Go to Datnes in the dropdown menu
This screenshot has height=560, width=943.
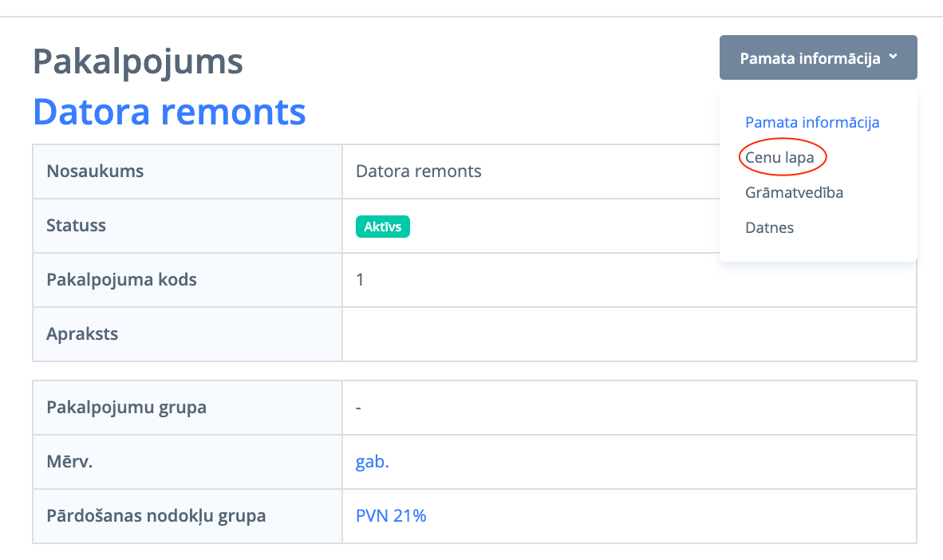coord(770,228)
